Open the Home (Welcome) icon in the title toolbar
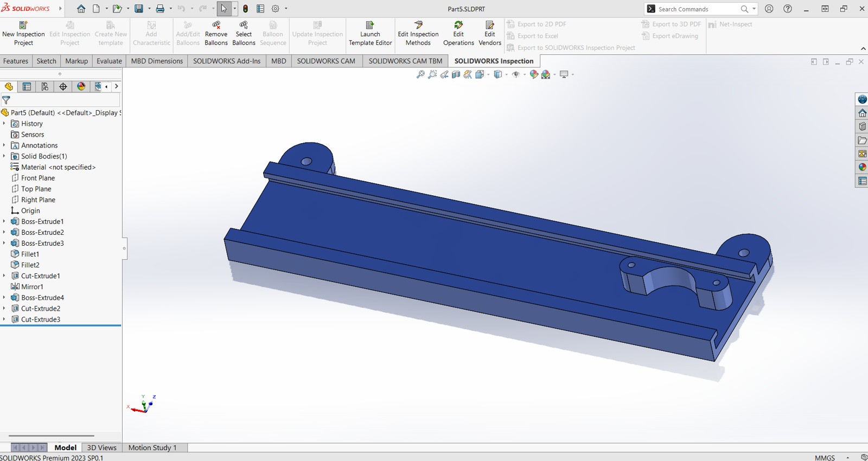Viewport: 868px width, 461px height. [x=81, y=9]
